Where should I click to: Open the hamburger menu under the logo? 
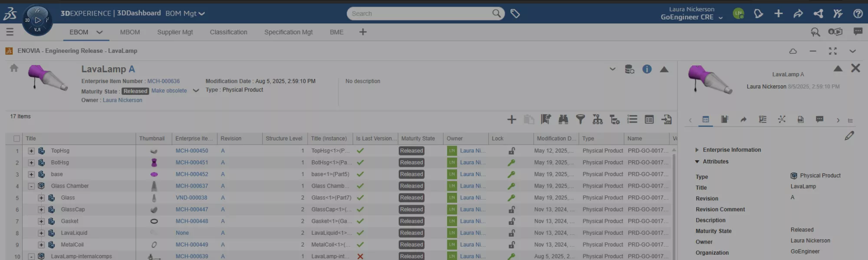[10, 32]
